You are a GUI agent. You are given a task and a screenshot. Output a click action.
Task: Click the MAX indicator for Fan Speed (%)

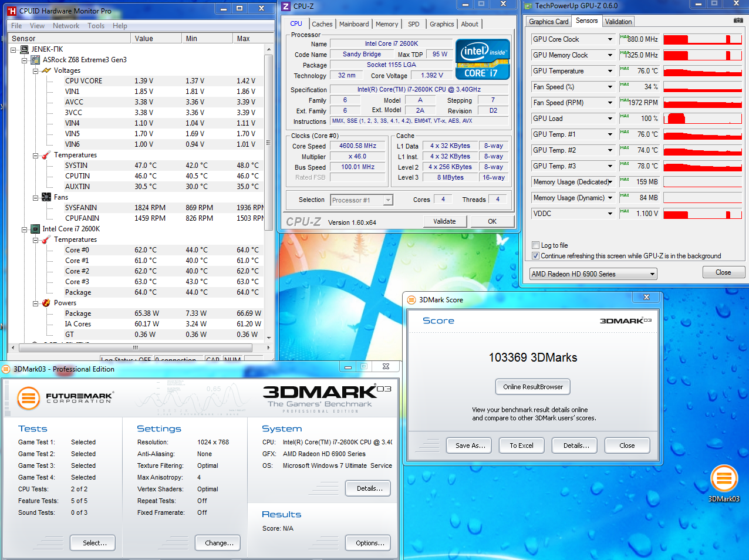pos(625,85)
